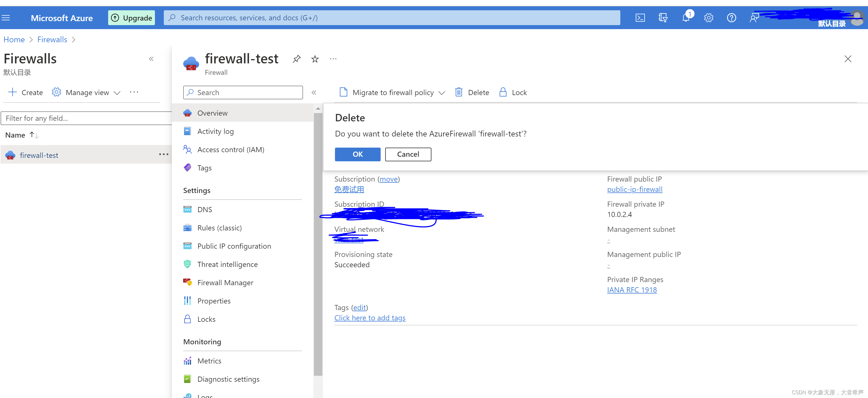The image size is (868, 398).
Task: Collapse the resource navigation menu
Action: click(x=314, y=93)
